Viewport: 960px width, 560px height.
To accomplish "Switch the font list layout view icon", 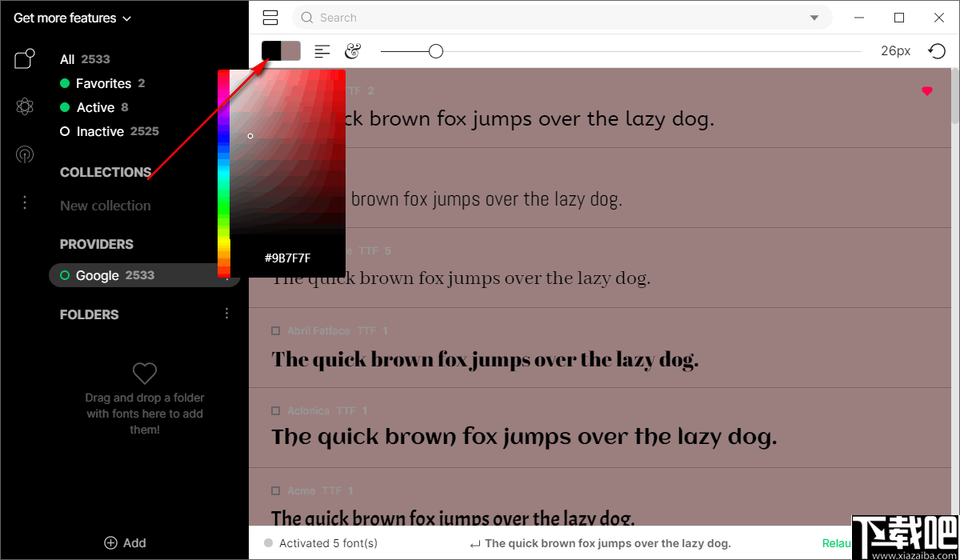I will pos(270,18).
